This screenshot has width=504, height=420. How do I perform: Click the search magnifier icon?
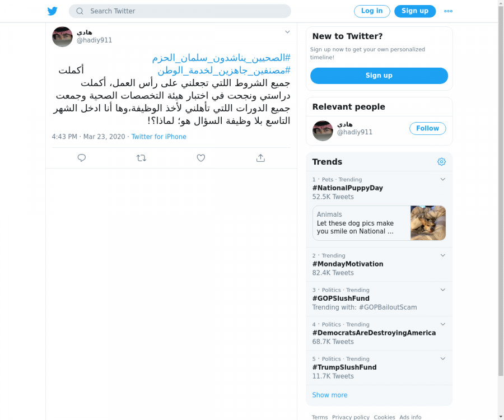click(x=80, y=11)
